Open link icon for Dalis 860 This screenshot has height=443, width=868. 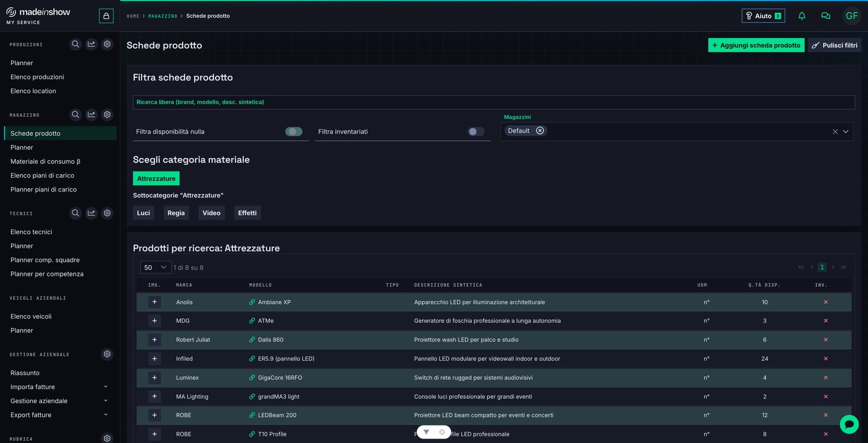[252, 339]
